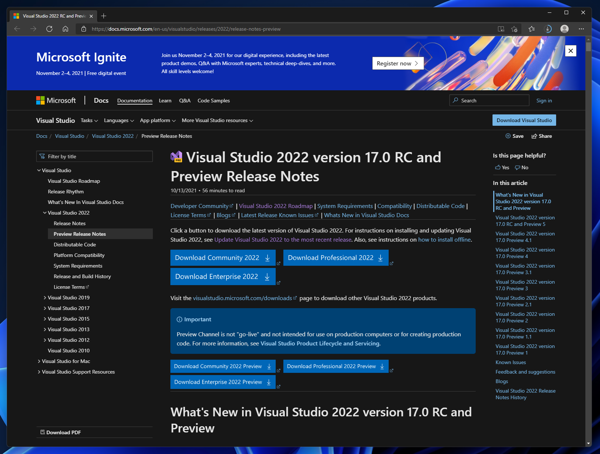Open the Q&A navigation item

pos(184,100)
